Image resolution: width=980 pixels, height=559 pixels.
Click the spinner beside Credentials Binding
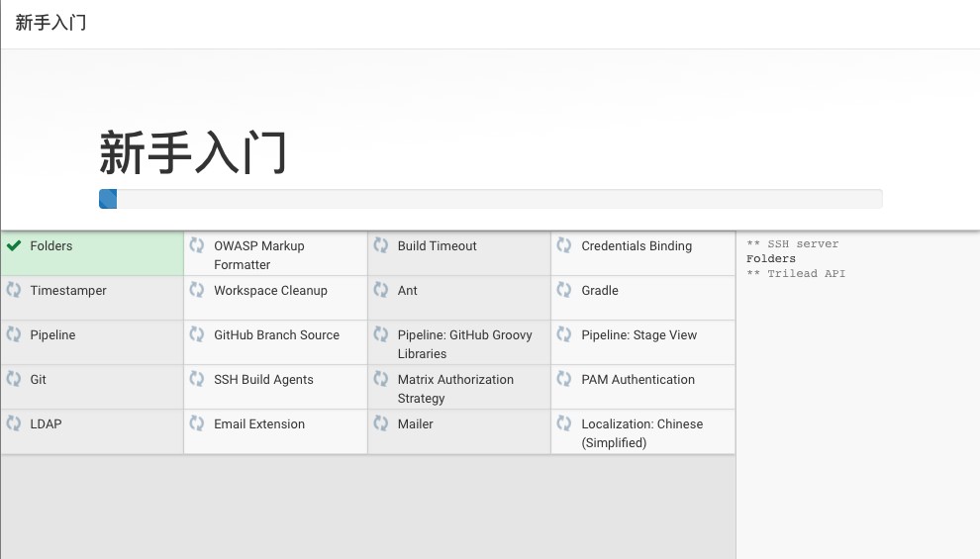(564, 245)
